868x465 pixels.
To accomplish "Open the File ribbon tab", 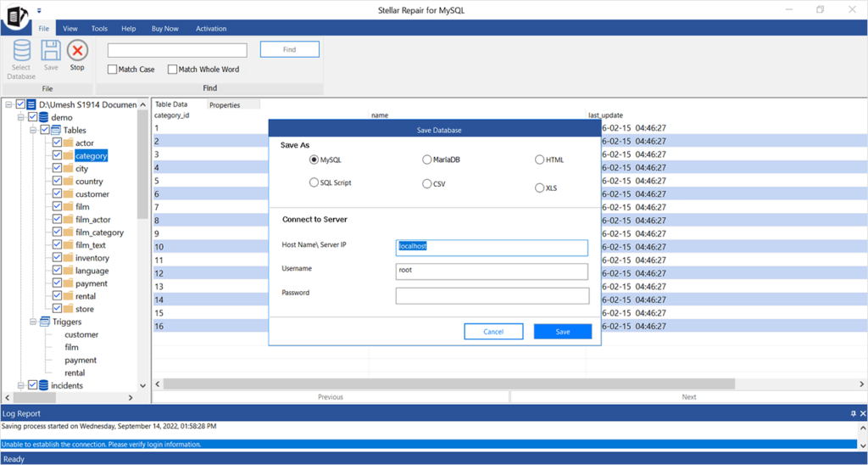I will [x=44, y=29].
